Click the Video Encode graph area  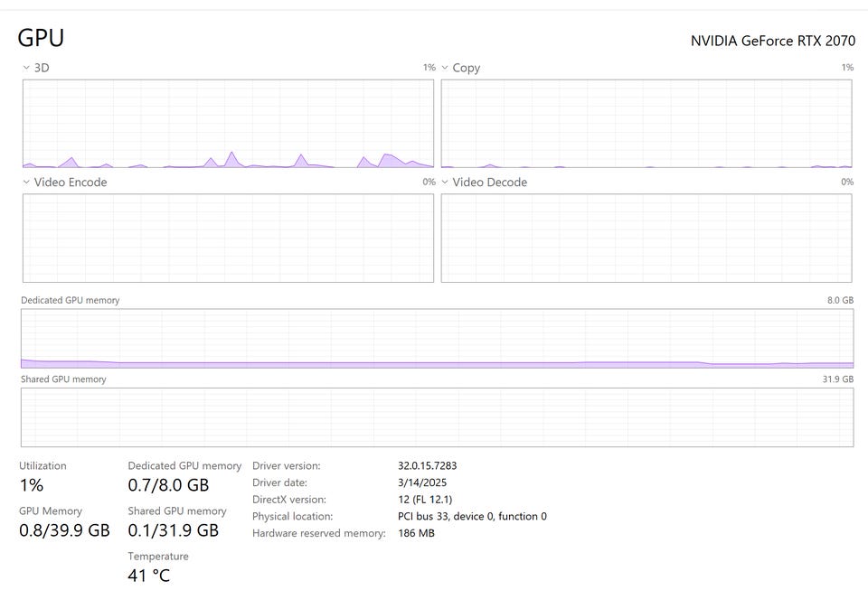pos(228,238)
